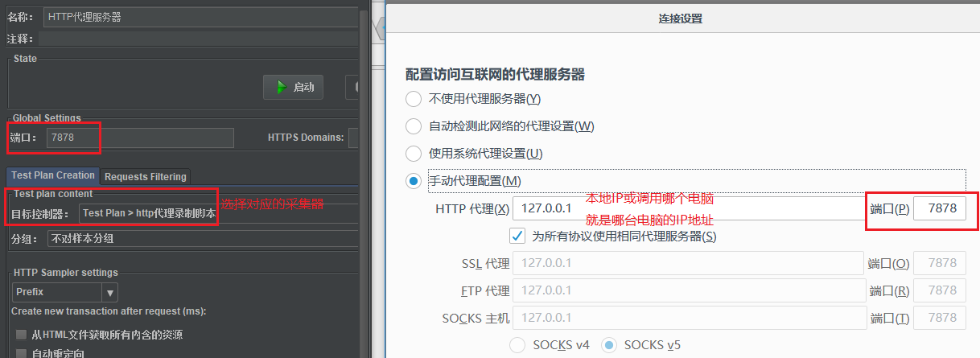Image resolution: width=980 pixels, height=358 pixels.
Task: Select 不使用代理服务器 radio option
Action: pos(414,99)
